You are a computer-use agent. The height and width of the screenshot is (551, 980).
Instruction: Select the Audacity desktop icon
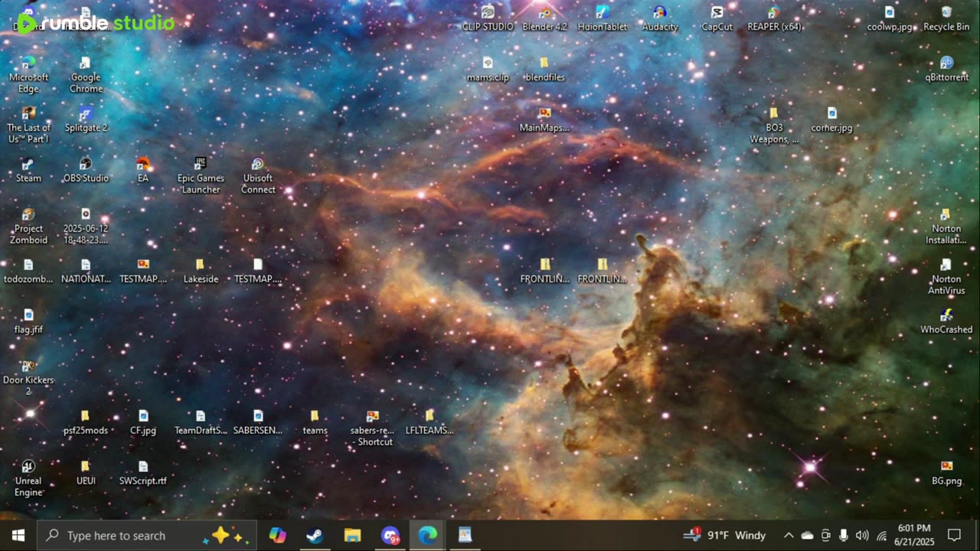(660, 18)
